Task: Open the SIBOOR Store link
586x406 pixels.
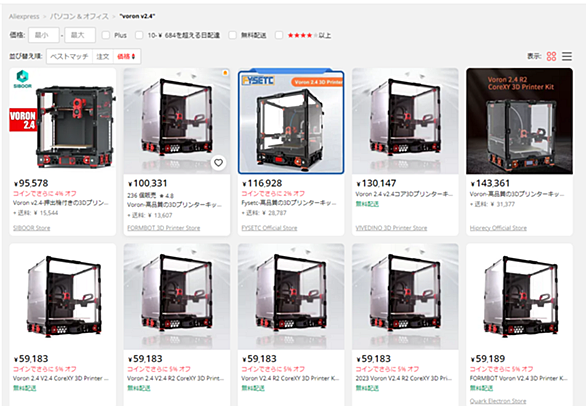Action: [x=32, y=228]
